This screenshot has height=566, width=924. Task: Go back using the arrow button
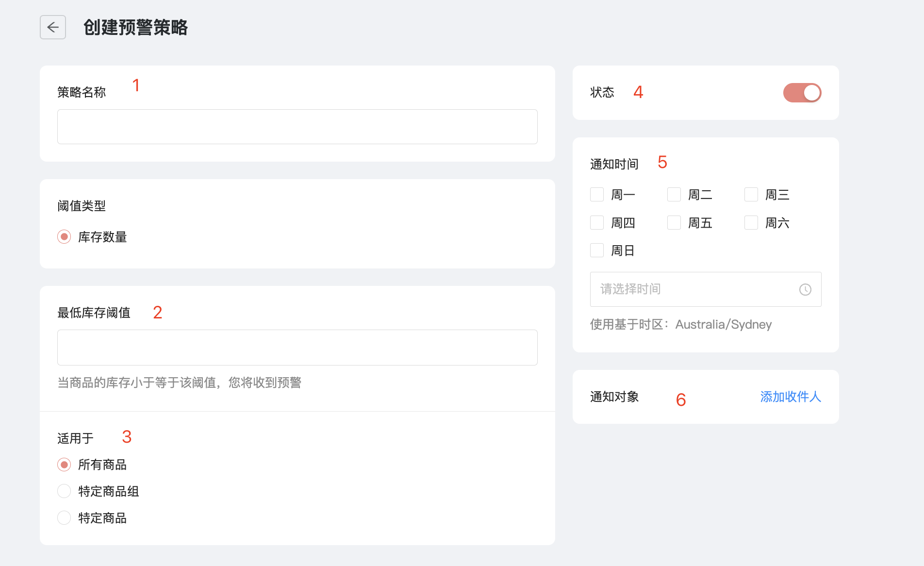53,27
